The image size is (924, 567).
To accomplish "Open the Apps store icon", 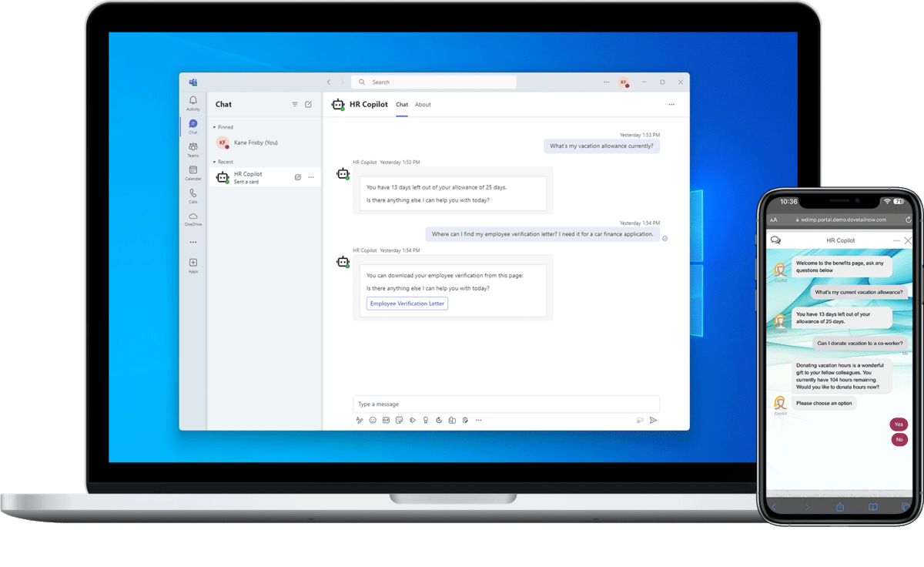I will pyautogui.click(x=192, y=264).
